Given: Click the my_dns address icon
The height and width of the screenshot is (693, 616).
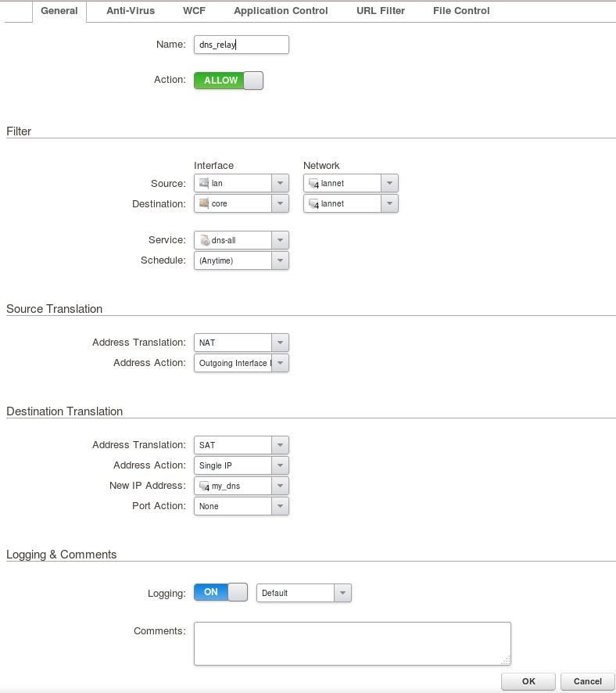Looking at the screenshot, I should pyautogui.click(x=205, y=486).
